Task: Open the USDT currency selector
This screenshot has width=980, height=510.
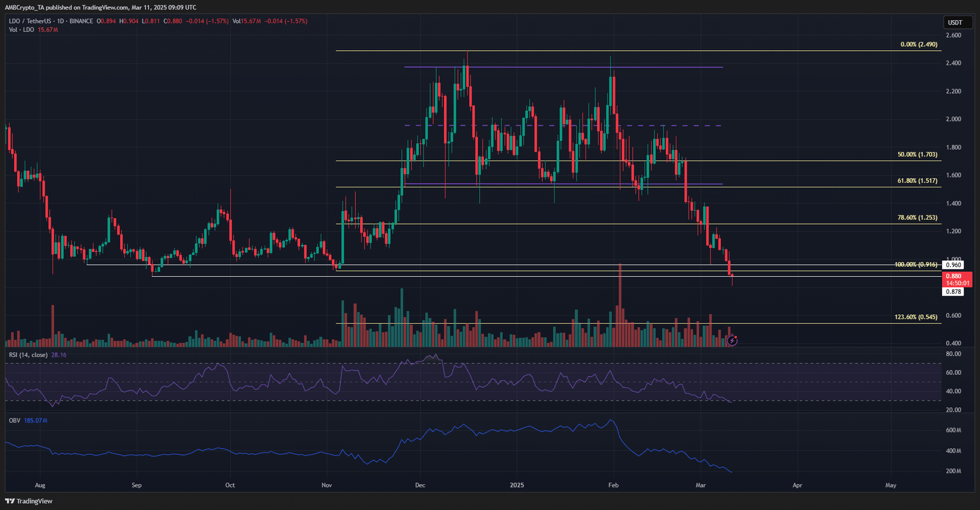Action: [955, 23]
